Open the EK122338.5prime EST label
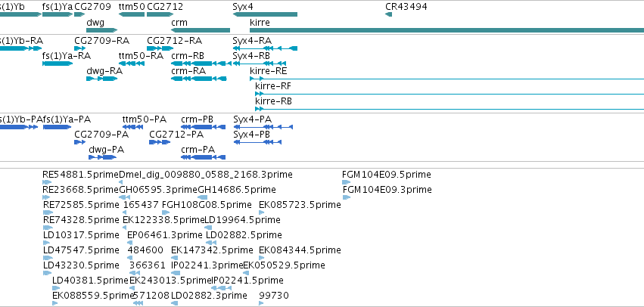The width and height of the screenshot is (644, 307). (164, 220)
